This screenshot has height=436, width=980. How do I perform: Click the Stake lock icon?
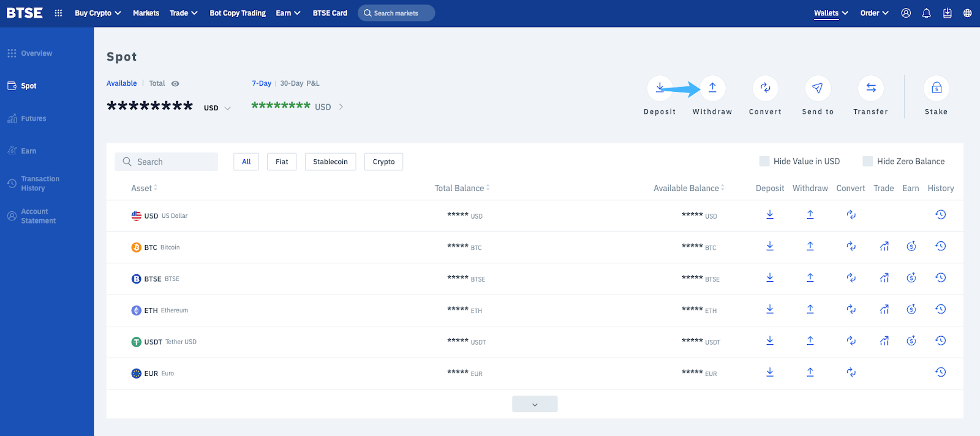(x=936, y=88)
